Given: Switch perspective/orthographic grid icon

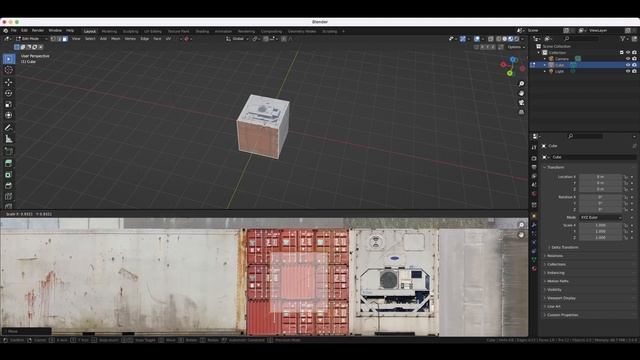Looking at the screenshot, I should point(521,112).
